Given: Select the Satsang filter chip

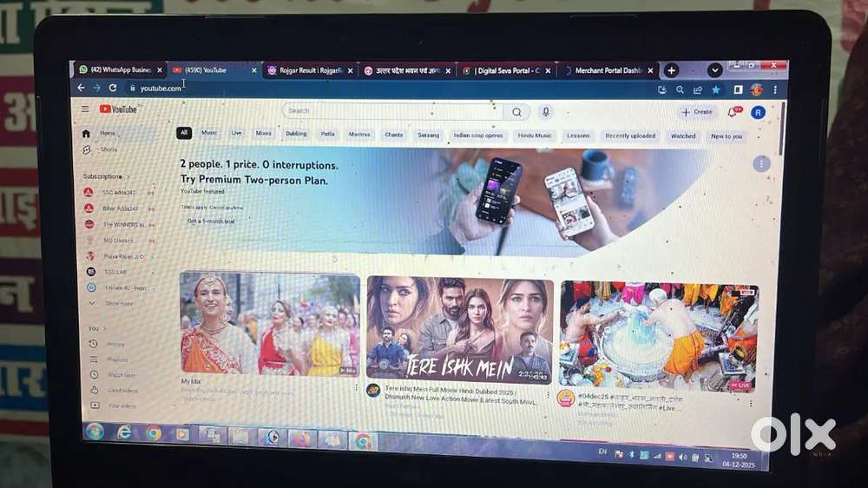Looking at the screenshot, I should point(428,135).
